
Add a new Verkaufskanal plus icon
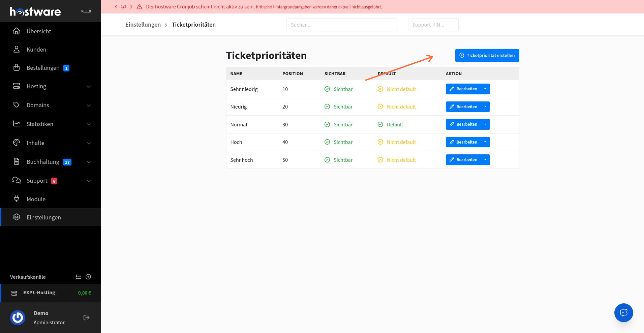(88, 277)
